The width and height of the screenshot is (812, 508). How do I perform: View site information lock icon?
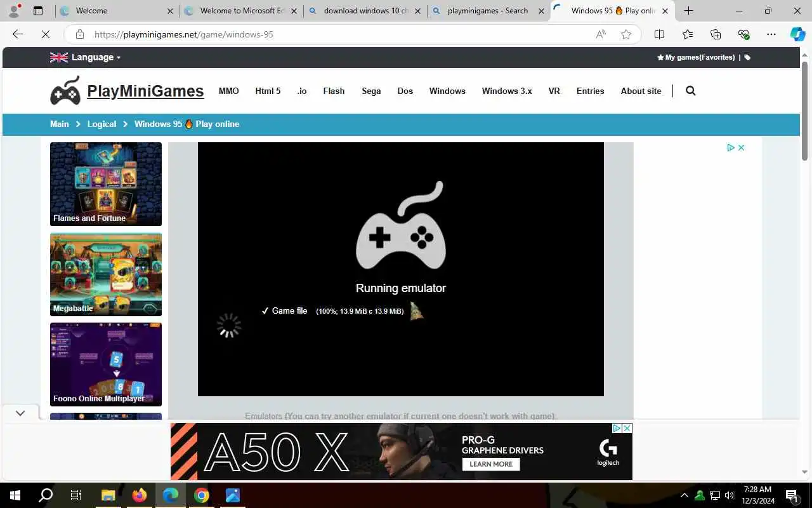pyautogui.click(x=79, y=34)
